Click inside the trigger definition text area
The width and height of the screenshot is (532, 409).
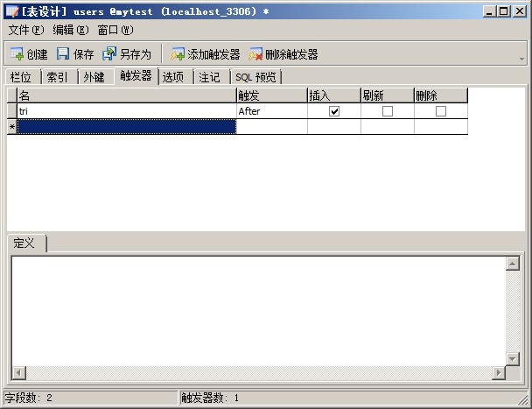258,311
